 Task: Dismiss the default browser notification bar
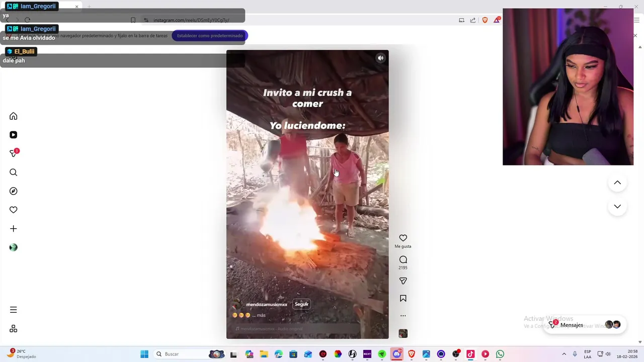(635, 36)
